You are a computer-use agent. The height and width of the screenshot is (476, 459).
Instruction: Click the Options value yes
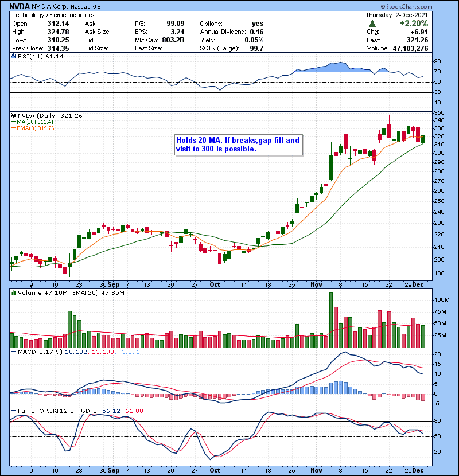coord(257,24)
